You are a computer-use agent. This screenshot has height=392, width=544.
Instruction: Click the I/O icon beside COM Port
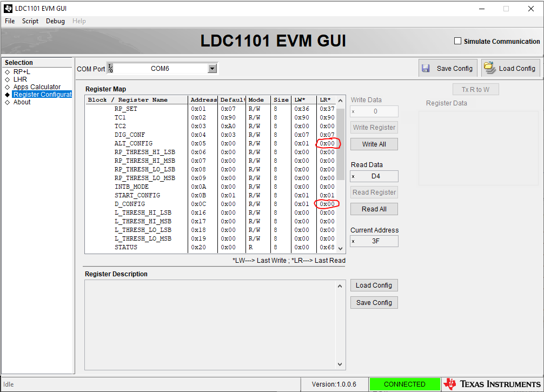pyautogui.click(x=110, y=68)
